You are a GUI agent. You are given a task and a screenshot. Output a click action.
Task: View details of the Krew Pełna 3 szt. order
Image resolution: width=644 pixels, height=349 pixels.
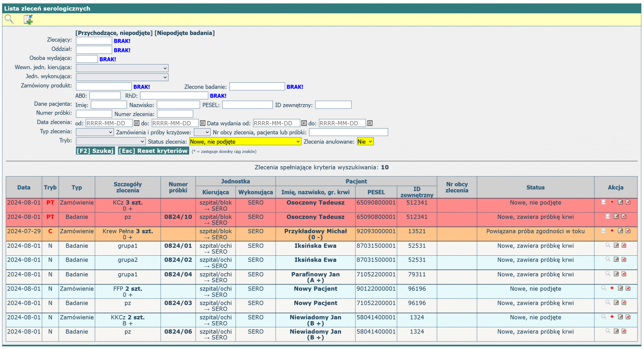[x=604, y=231]
